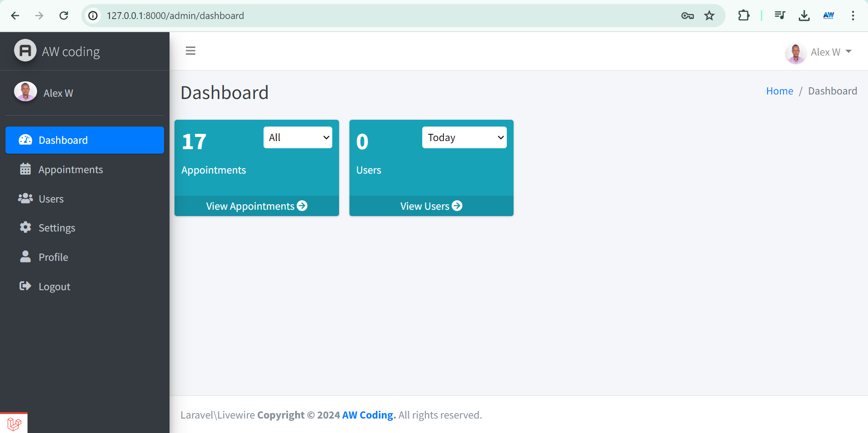Open Appointments in the sidebar
868x433 pixels.
click(71, 169)
